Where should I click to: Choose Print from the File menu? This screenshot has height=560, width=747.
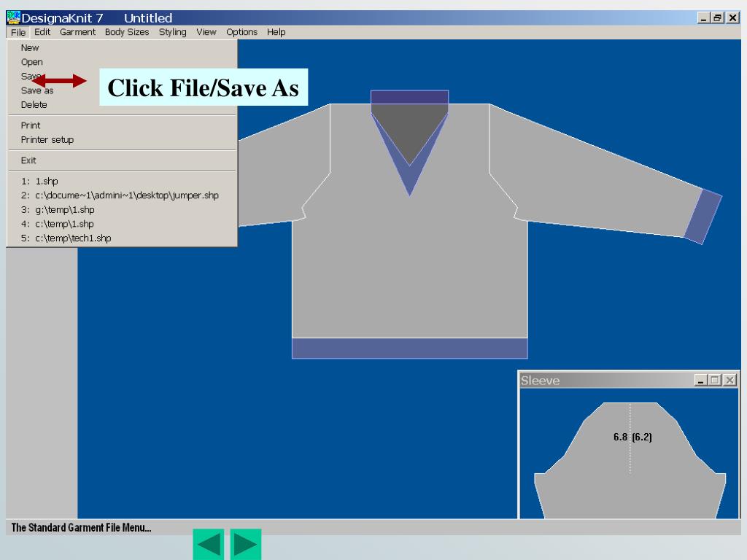point(122,125)
